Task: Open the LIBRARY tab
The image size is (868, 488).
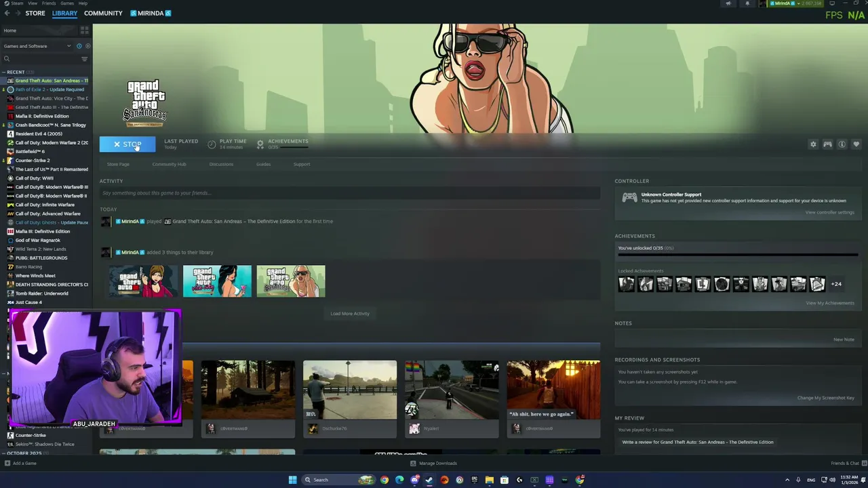Action: click(64, 14)
